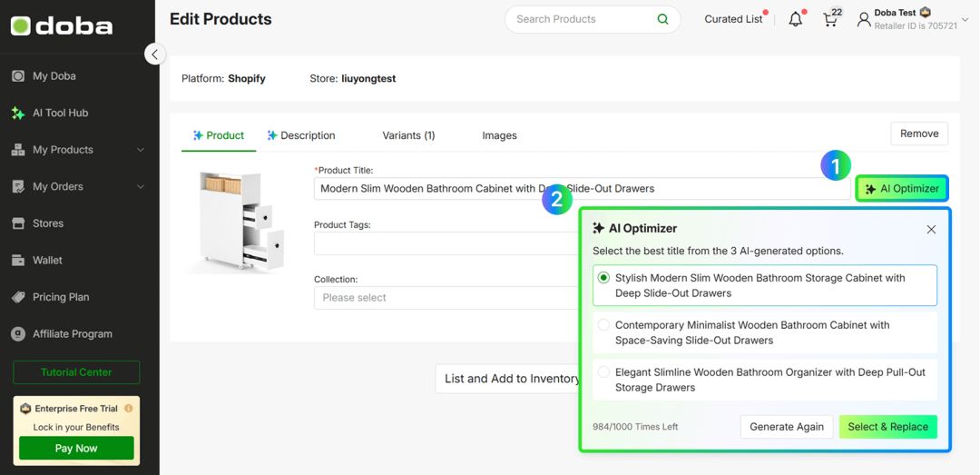
Task: Collapse the sidebar with arrow button
Action: 154,54
